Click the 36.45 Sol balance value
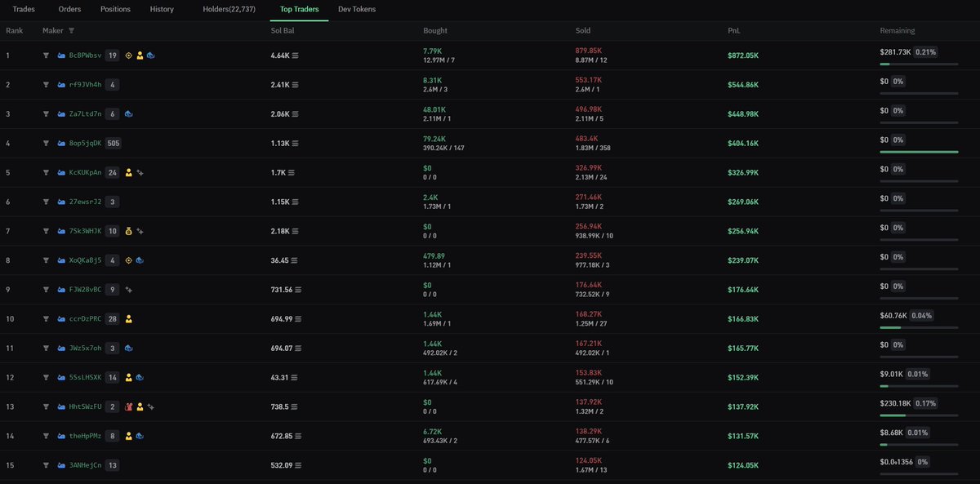Image resolution: width=980 pixels, height=484 pixels. [279, 260]
